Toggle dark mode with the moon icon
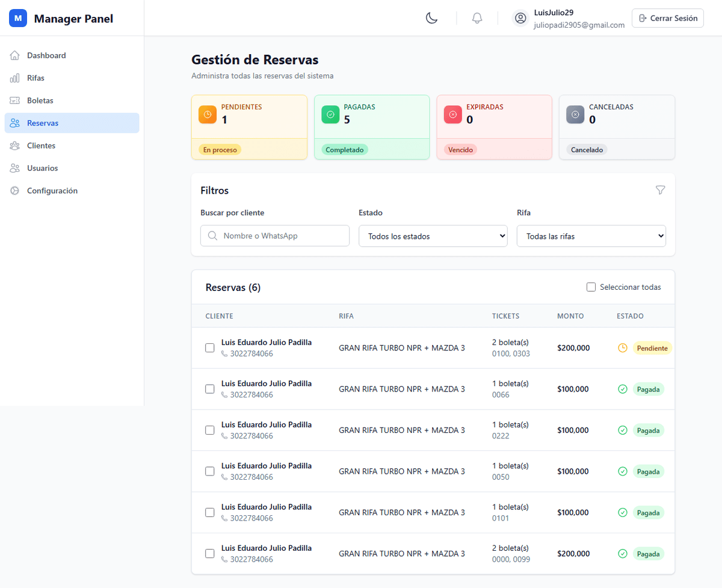722x588 pixels. (x=431, y=18)
